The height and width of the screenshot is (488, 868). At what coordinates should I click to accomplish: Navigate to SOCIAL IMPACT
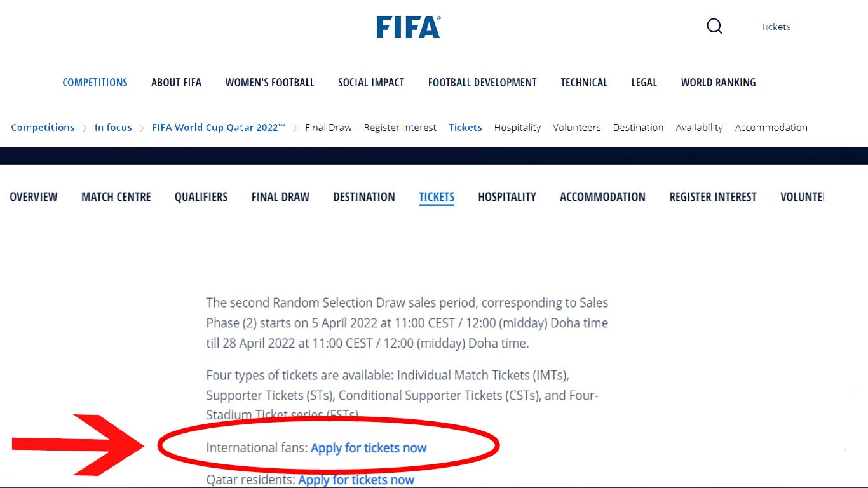click(371, 82)
